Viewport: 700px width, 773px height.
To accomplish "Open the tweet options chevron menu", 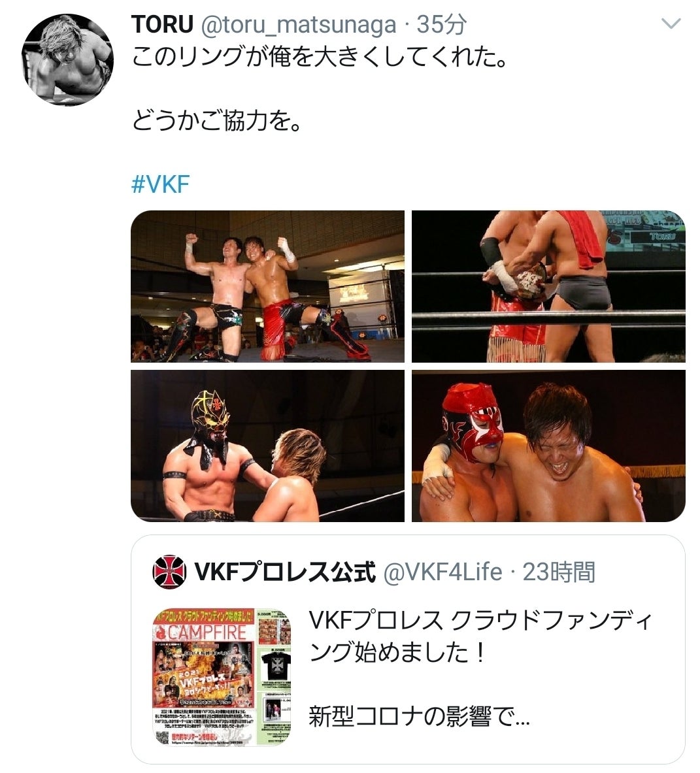I will tap(671, 23).
